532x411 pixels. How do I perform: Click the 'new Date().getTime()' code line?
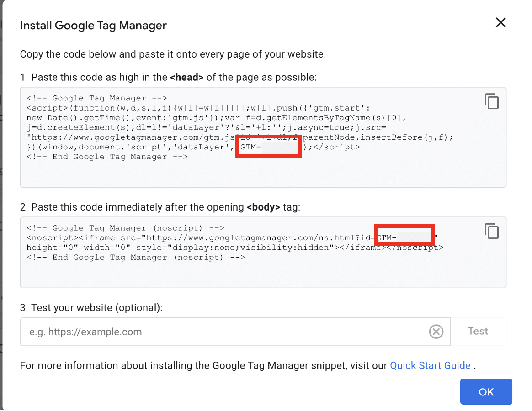[x=217, y=118]
